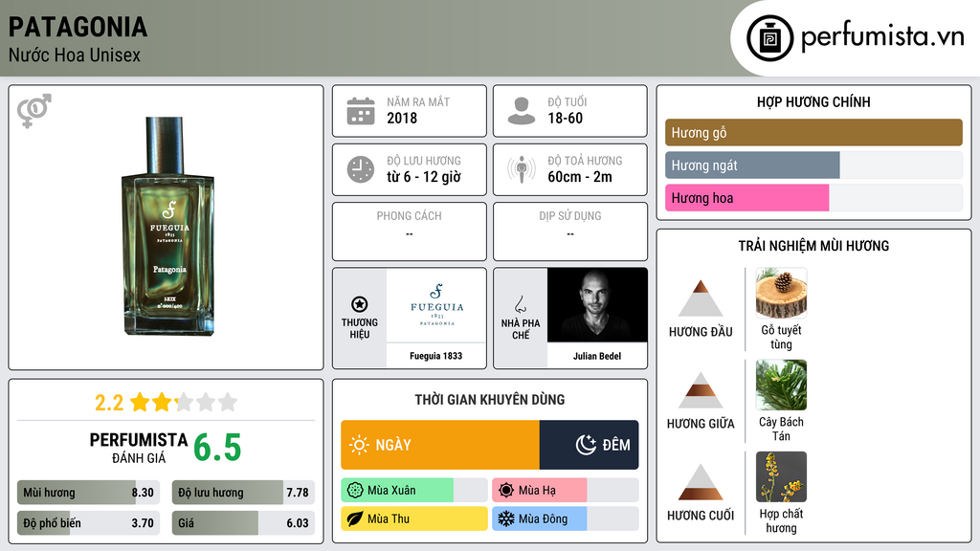This screenshot has height=551, width=980.
Task: Click the Thời gian khuyên dùng heading
Action: click(490, 400)
